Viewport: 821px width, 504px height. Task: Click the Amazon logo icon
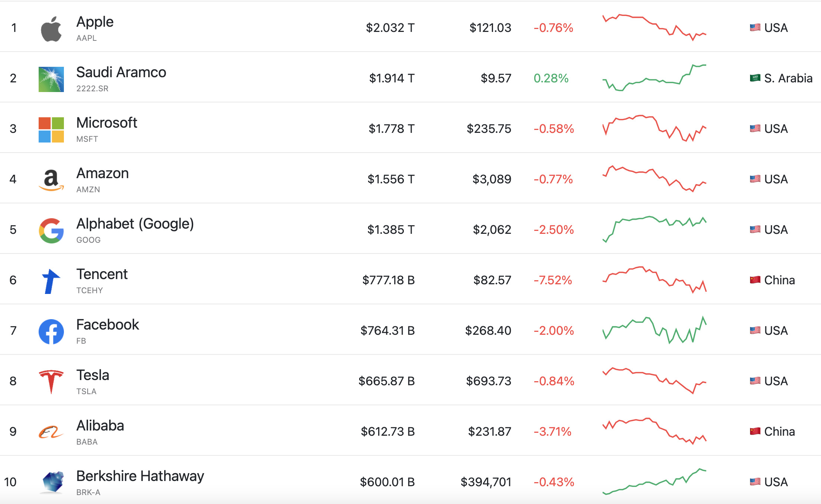51,180
